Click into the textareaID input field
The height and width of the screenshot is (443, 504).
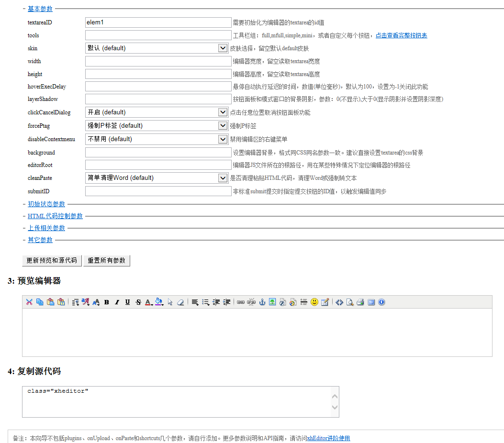pos(158,22)
